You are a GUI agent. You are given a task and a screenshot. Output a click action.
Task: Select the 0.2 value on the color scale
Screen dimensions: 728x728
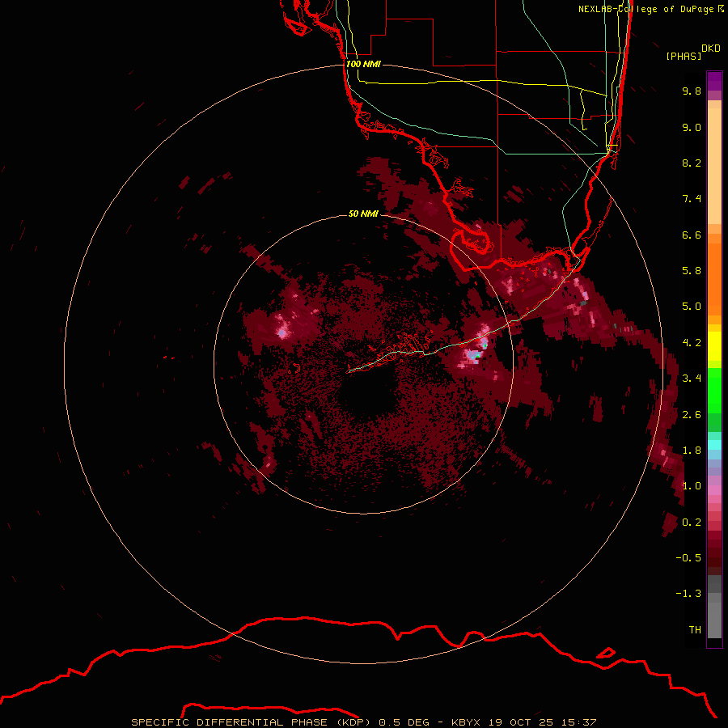click(692, 523)
